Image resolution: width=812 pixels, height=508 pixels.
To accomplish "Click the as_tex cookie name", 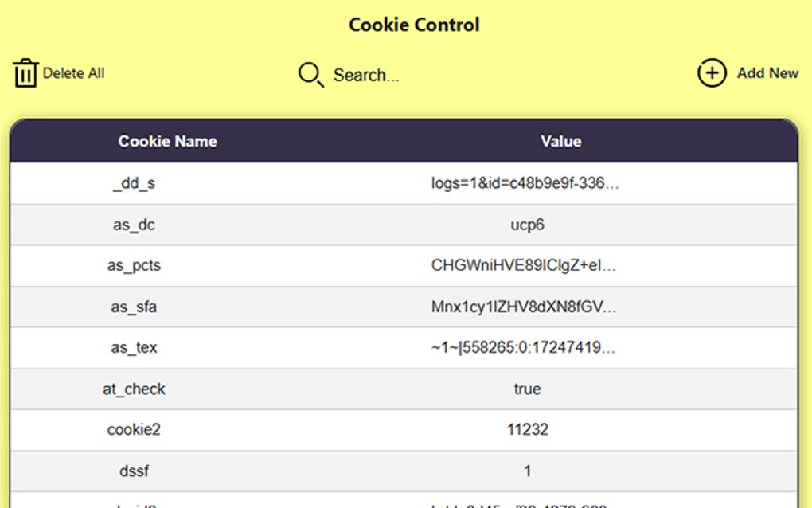I will point(134,348).
